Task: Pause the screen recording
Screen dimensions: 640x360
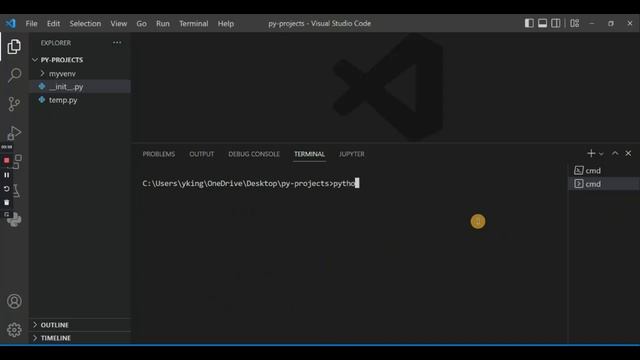Action: pos(7,175)
